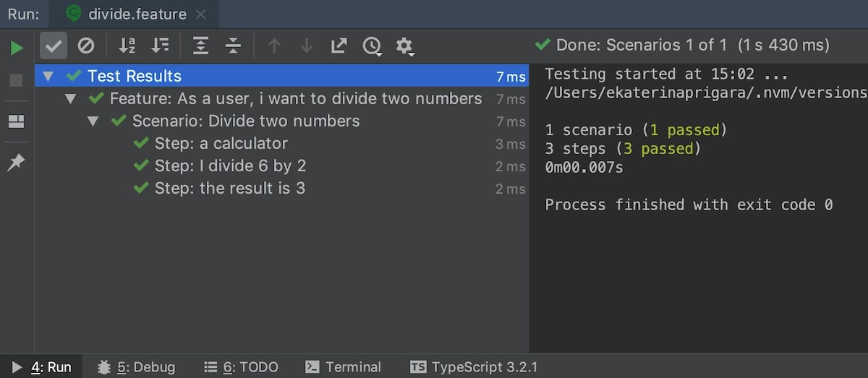Image resolution: width=868 pixels, height=378 pixels.
Task: Expand all test nodes
Action: (x=200, y=46)
